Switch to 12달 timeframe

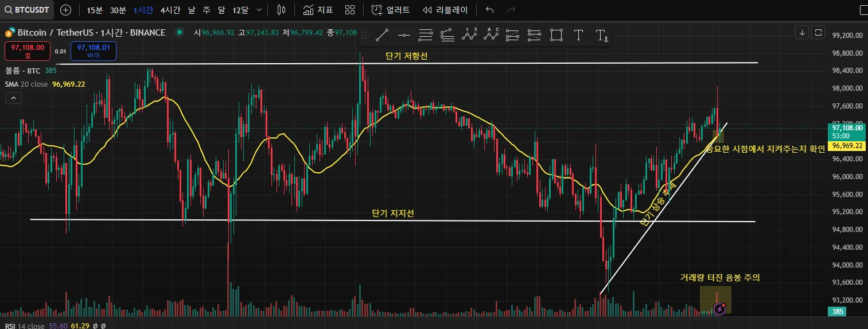coord(240,10)
